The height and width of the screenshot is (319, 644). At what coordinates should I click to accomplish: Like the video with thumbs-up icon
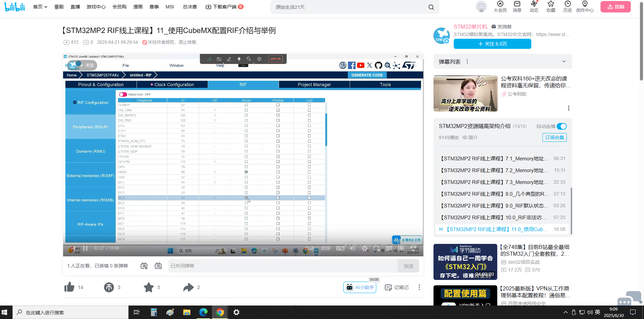(69, 287)
